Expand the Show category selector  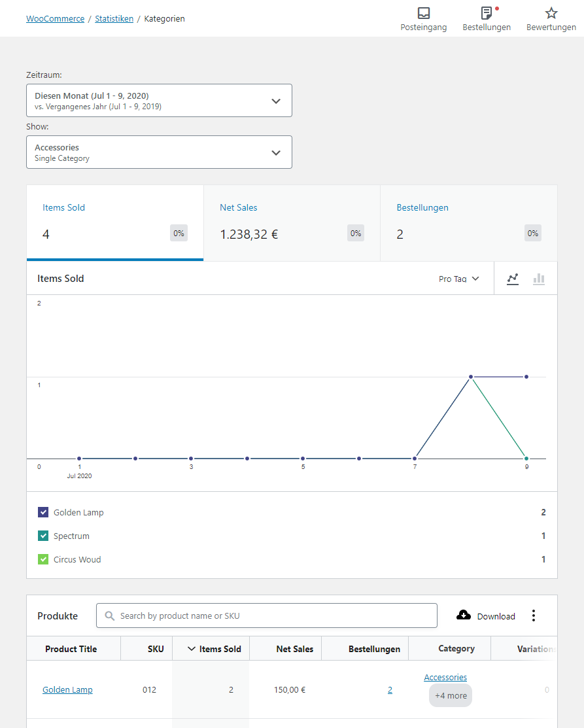click(159, 152)
